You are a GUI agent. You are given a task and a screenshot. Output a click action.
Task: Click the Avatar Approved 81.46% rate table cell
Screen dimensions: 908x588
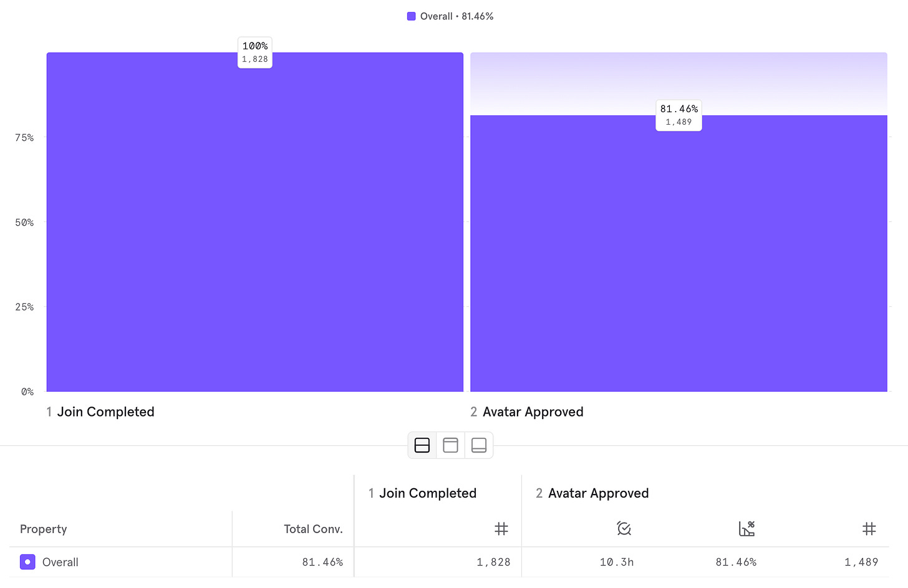pyautogui.click(x=736, y=562)
